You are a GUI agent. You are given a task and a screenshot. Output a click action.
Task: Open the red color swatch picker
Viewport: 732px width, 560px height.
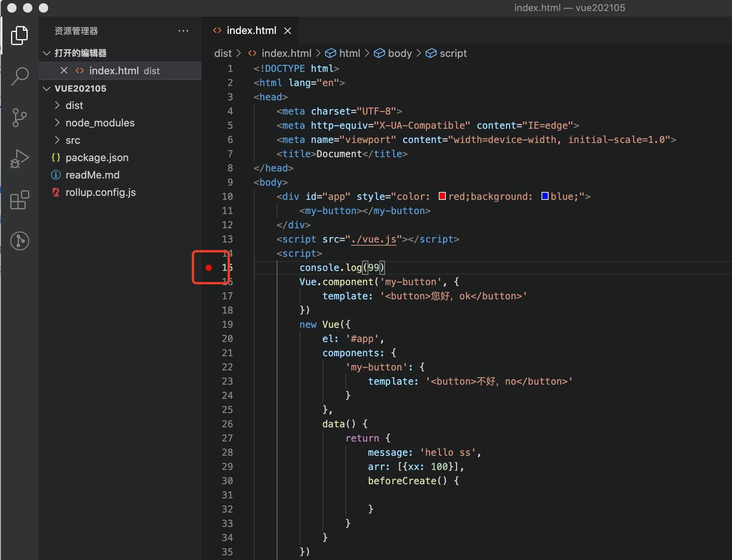point(442,196)
